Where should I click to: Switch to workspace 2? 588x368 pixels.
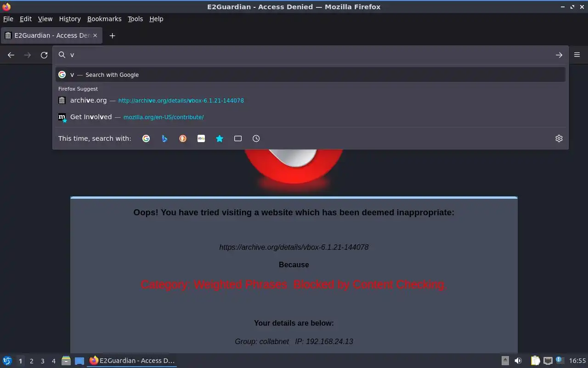[31, 361]
